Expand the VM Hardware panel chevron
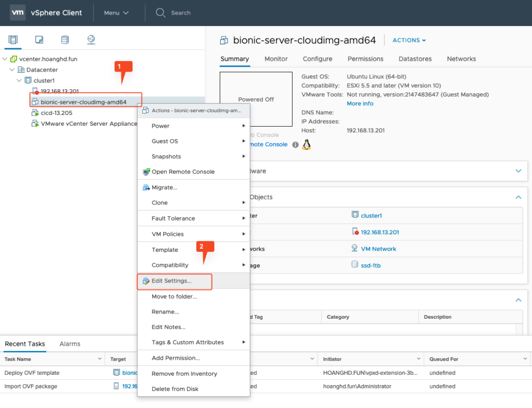This screenshot has height=408, width=532. [x=518, y=171]
